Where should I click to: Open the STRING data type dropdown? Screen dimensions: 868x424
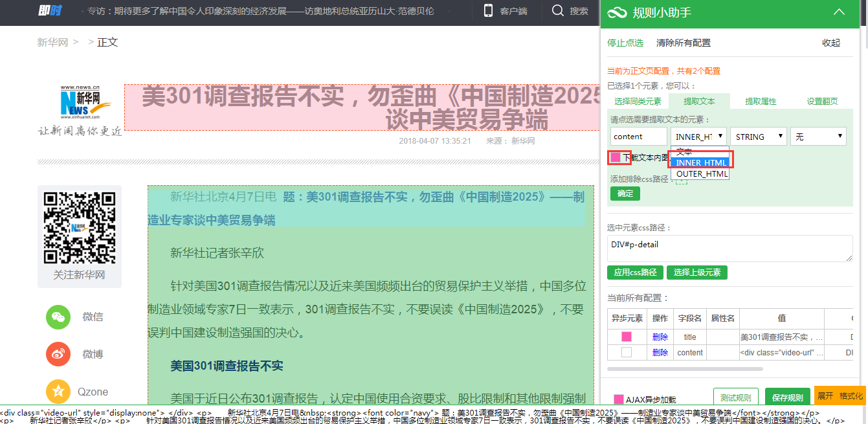(x=759, y=137)
